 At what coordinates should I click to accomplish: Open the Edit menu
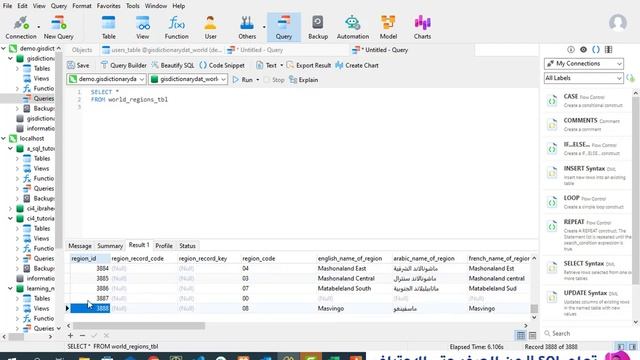coord(22,6)
